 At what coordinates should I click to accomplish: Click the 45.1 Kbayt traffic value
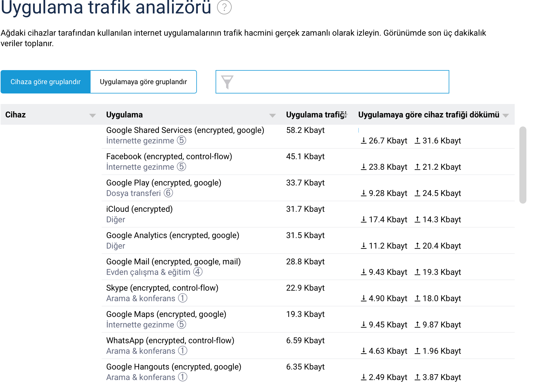(305, 157)
